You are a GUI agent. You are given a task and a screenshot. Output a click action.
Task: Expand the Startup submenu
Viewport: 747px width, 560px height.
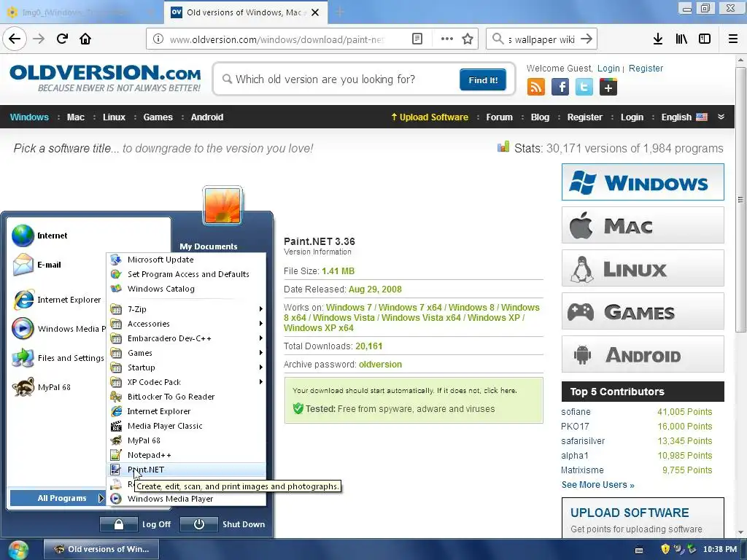click(x=187, y=367)
